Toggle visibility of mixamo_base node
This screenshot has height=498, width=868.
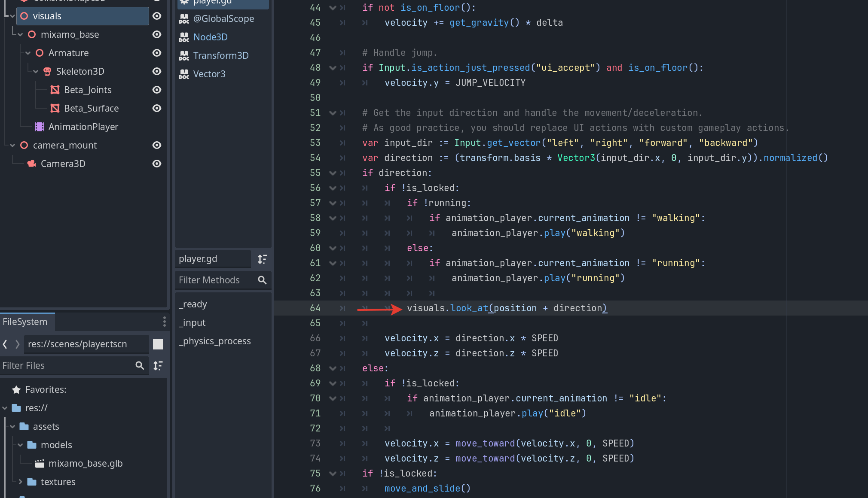pos(157,34)
